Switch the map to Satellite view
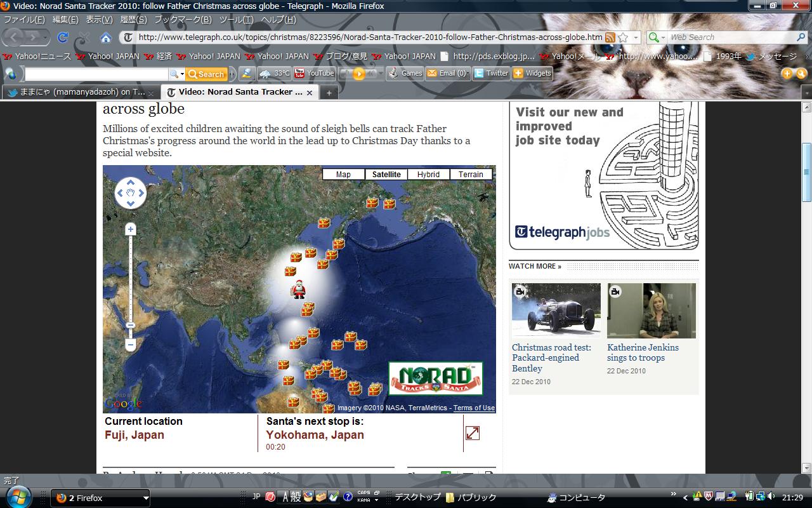Image resolution: width=812 pixels, height=508 pixels. click(x=386, y=174)
